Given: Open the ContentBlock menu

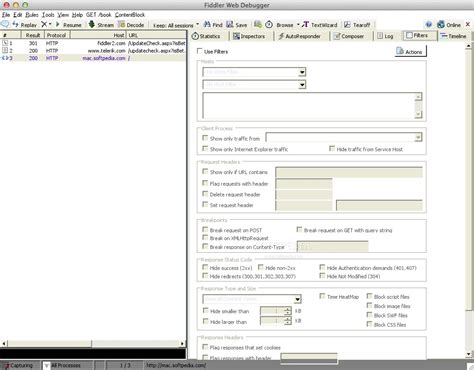Looking at the screenshot, I should tap(130, 15).
